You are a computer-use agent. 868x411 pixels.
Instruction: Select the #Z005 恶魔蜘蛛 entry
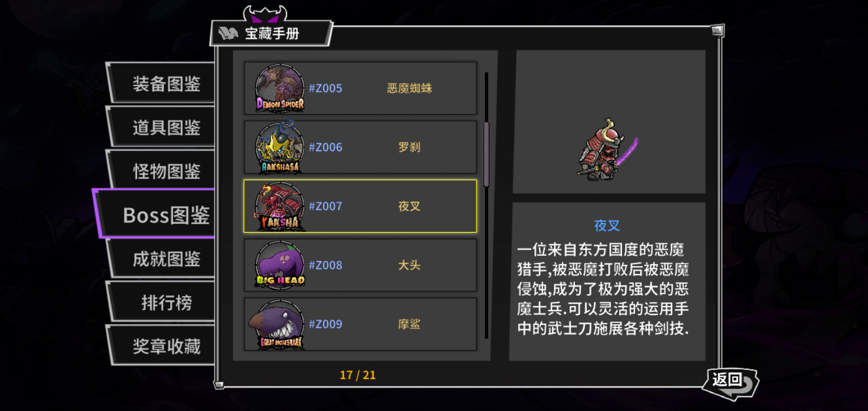(360, 88)
